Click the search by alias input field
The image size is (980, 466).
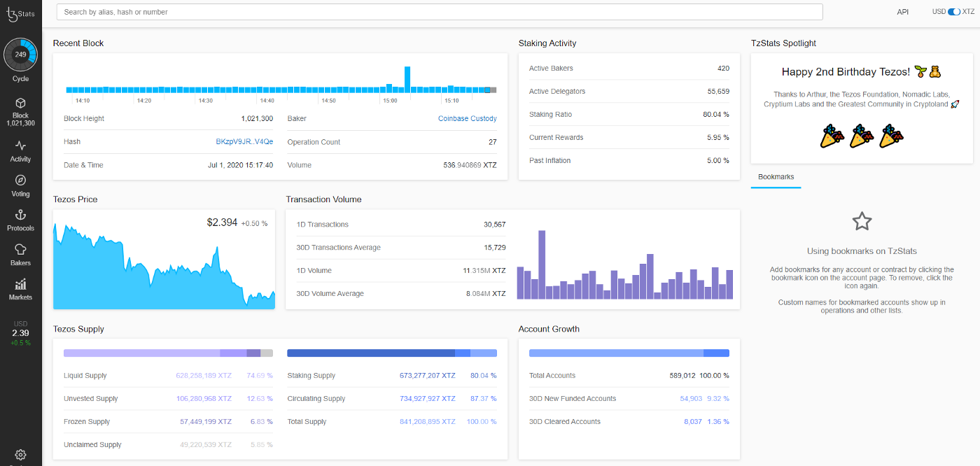pos(440,12)
